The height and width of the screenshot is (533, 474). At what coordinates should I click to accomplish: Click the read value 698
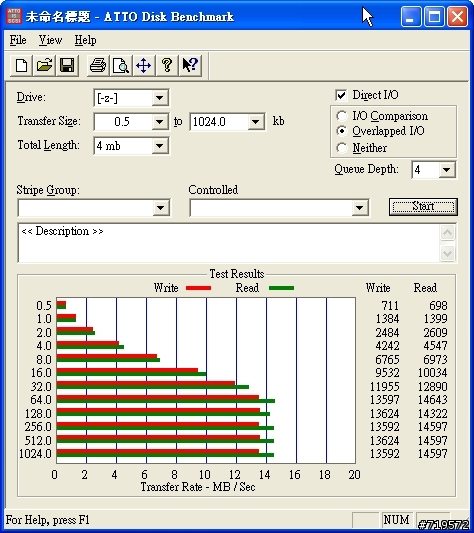pos(438,306)
